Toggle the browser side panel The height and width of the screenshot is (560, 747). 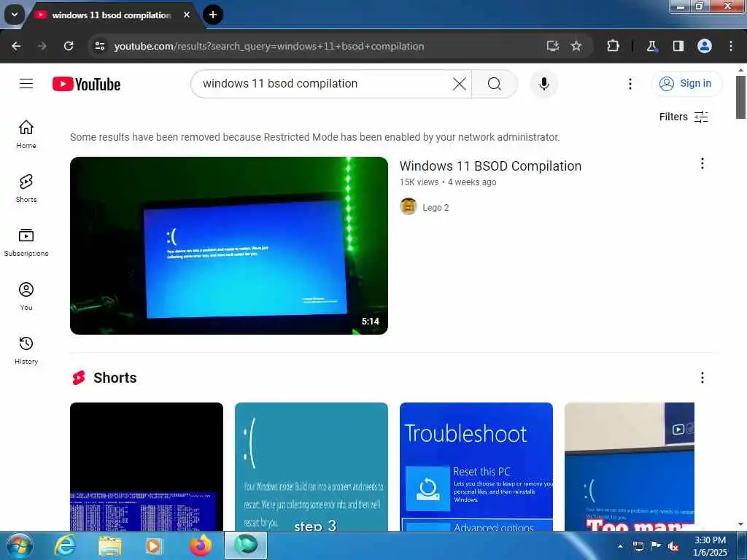[x=678, y=46]
